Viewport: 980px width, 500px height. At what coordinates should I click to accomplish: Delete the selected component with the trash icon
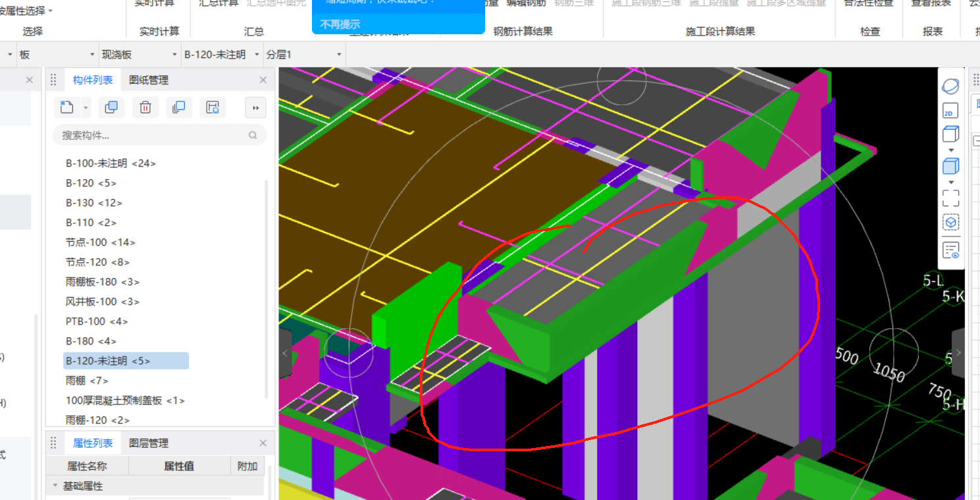pos(145,107)
